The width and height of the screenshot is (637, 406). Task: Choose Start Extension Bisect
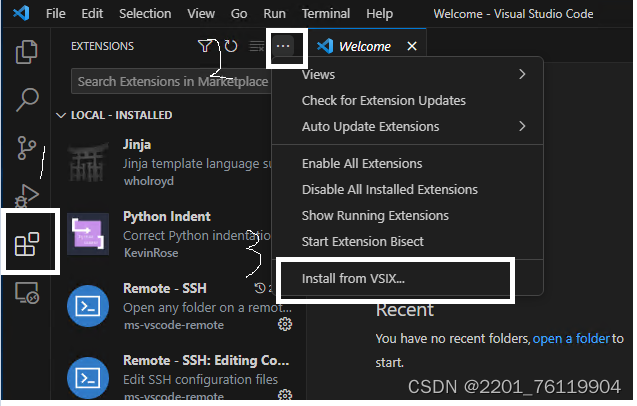pyautogui.click(x=408, y=241)
